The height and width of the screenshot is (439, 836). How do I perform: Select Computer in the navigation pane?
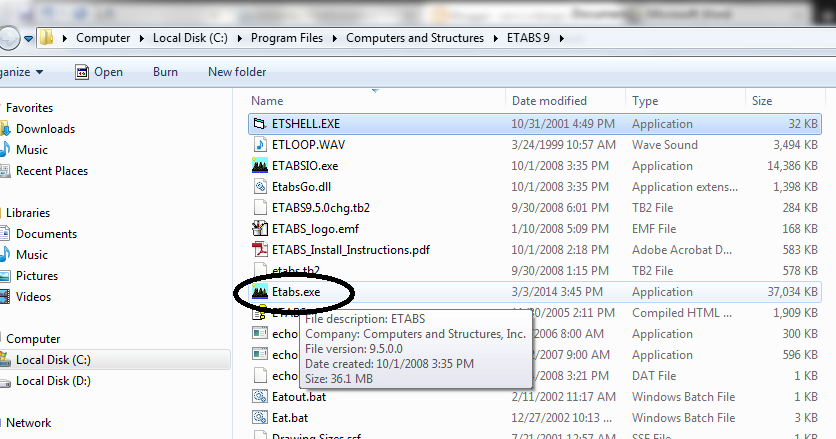pos(33,339)
